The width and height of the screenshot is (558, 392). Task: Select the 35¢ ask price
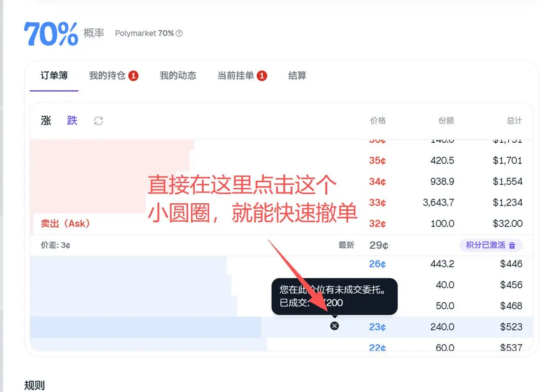tap(378, 161)
